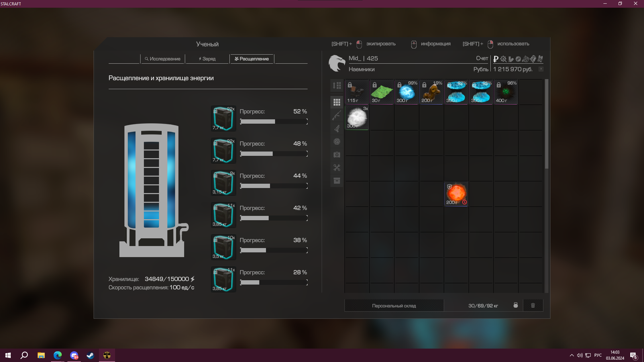
Task: Open Microsoft Edge from taskbar
Action: pyautogui.click(x=57, y=355)
